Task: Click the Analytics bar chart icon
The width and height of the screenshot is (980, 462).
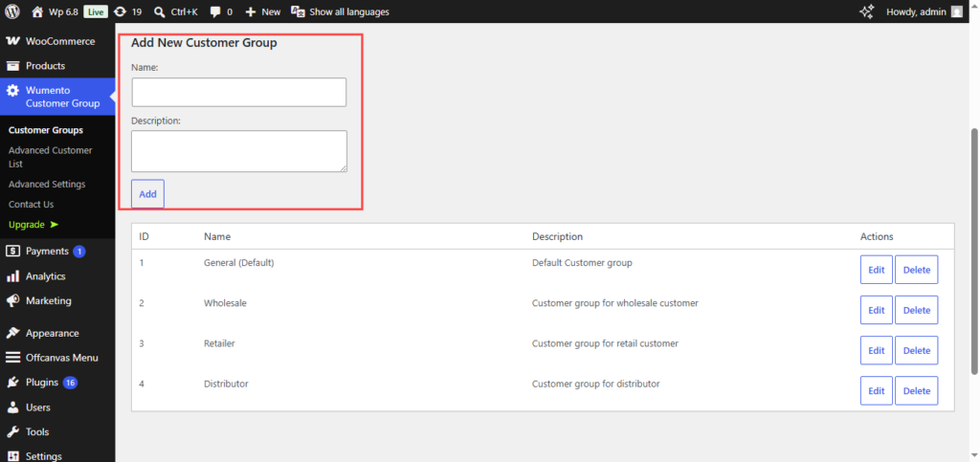Action: tap(12, 275)
